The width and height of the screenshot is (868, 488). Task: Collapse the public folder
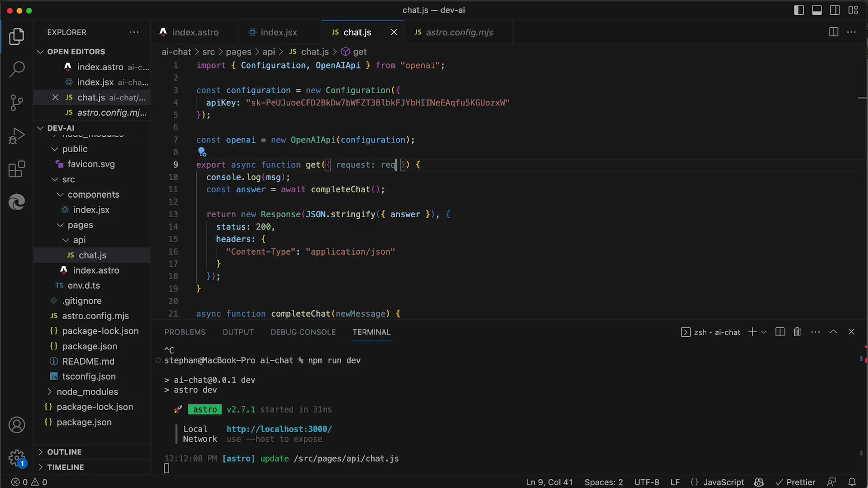[55, 149]
